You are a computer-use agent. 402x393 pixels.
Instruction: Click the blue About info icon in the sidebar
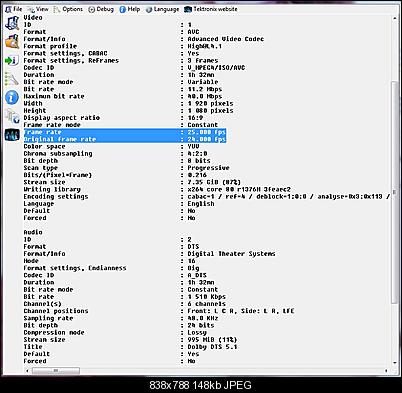[x=12, y=98]
